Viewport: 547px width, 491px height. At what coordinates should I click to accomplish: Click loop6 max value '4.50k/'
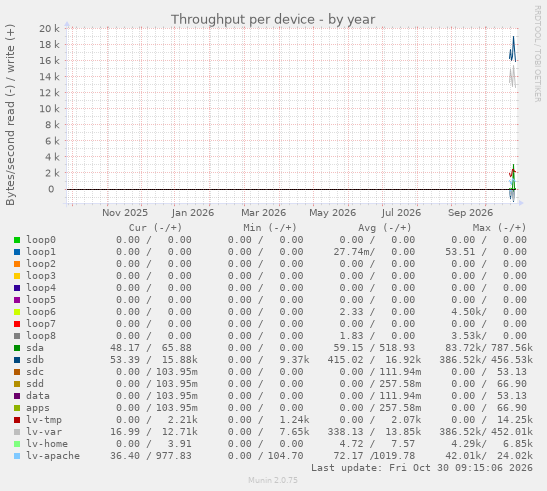pyautogui.click(x=469, y=312)
